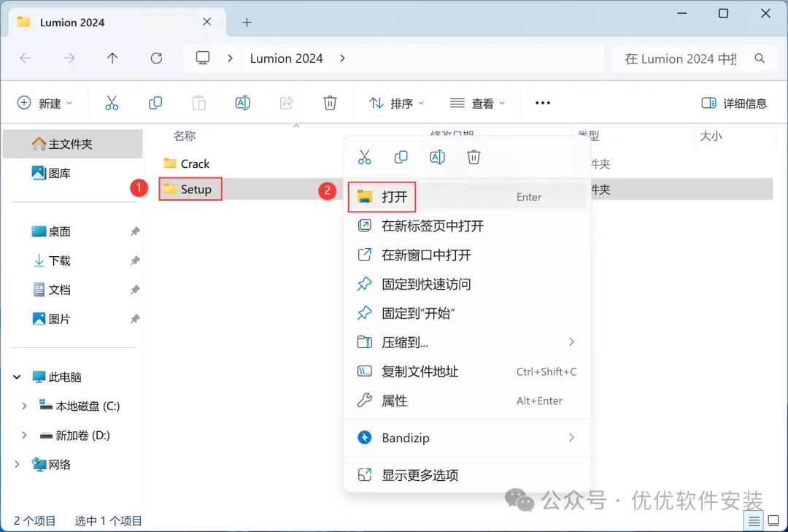This screenshot has height=532, width=788.
Task: Unpin 桌面 via its pin icon
Action: pyautogui.click(x=135, y=231)
